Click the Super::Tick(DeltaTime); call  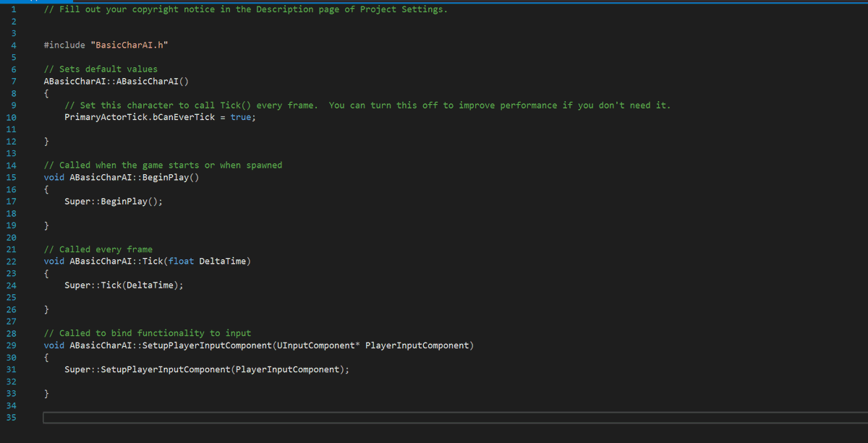click(x=124, y=285)
